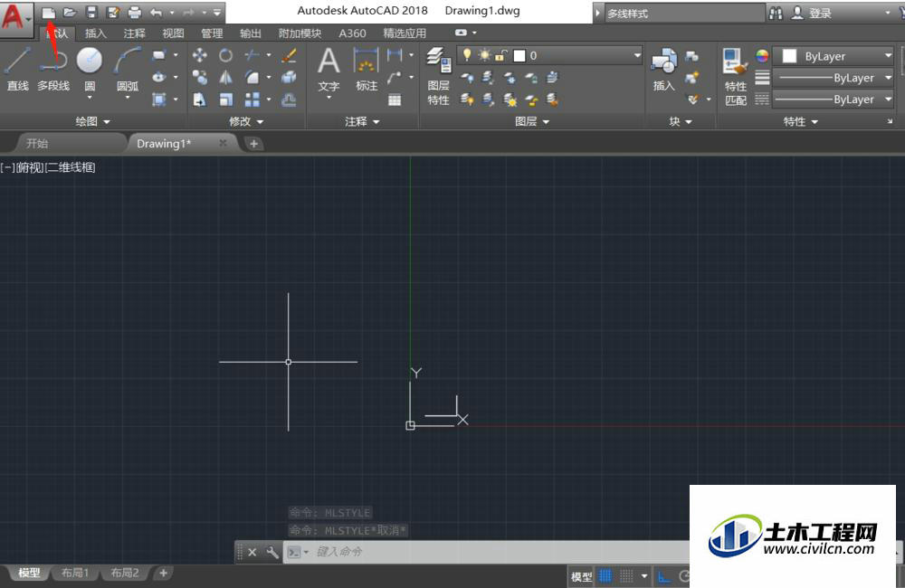Click the Copy tool icon in Modify panel
The width and height of the screenshot is (905, 588).
tap(200, 77)
